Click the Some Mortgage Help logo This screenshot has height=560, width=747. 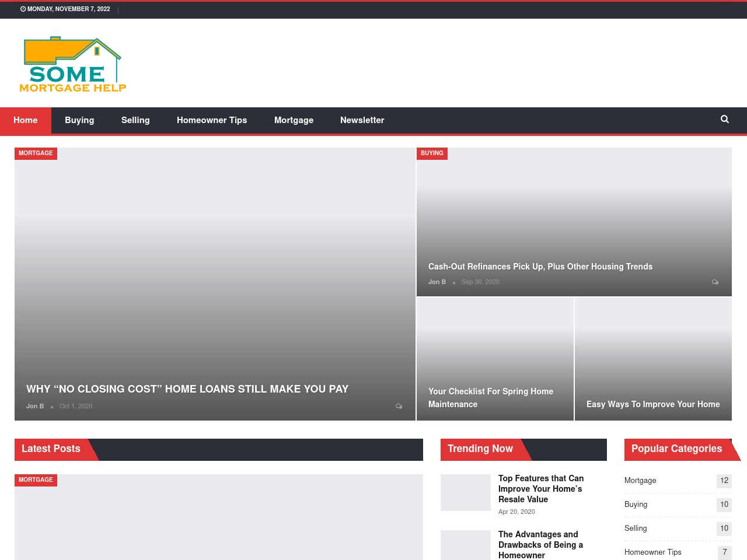[73, 64]
